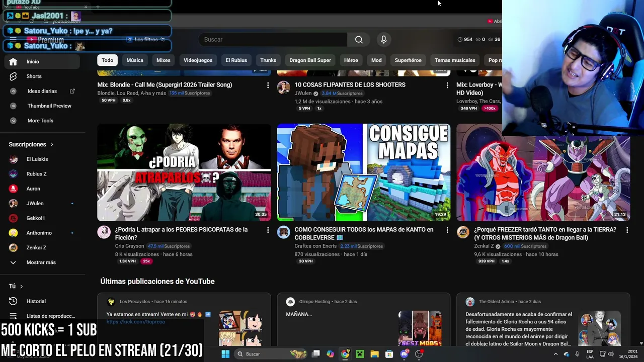The height and width of the screenshot is (362, 644).
Task: Open Auron subscription channel
Action: 42,189
